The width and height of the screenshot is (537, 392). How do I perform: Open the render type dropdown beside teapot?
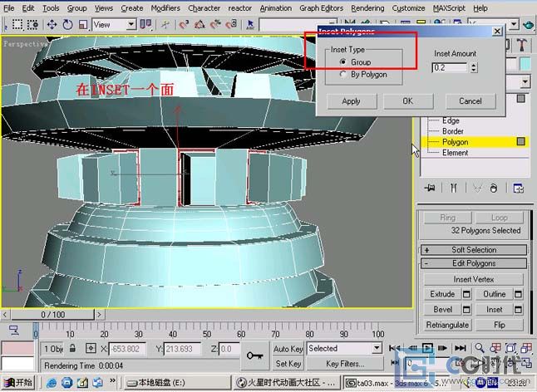(514, 24)
